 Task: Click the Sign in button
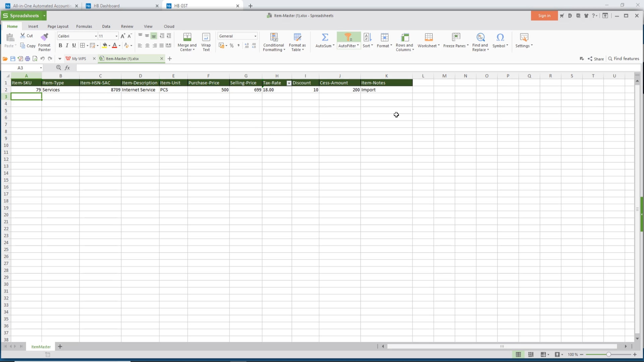coord(544,16)
